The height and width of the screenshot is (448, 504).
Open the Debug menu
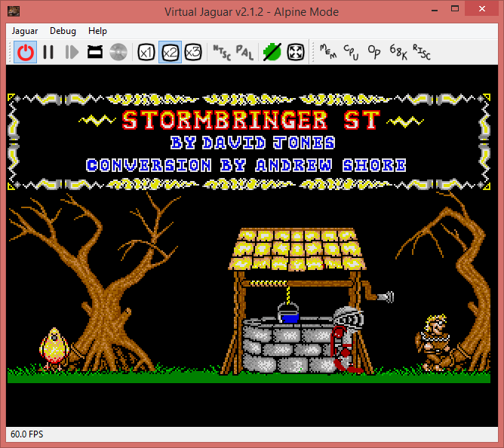click(x=63, y=31)
